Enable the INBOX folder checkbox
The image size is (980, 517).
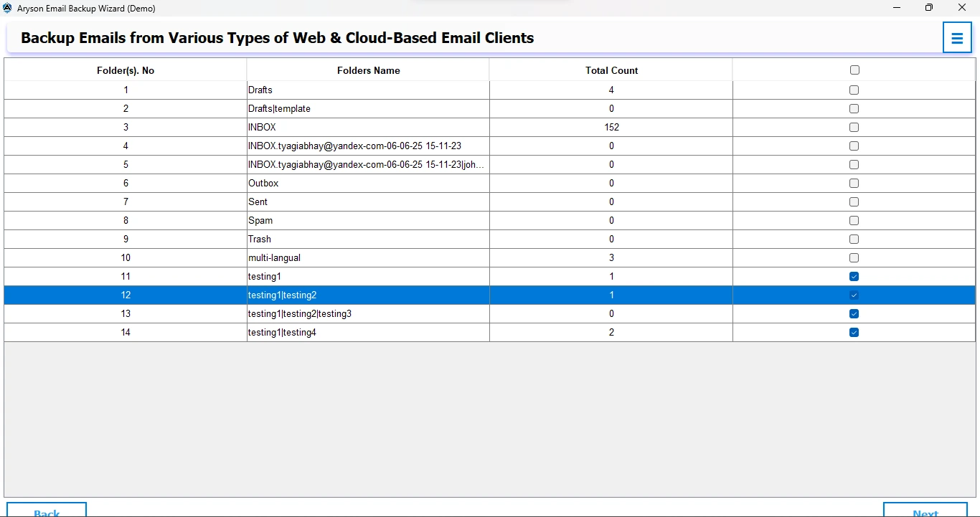[x=854, y=128]
